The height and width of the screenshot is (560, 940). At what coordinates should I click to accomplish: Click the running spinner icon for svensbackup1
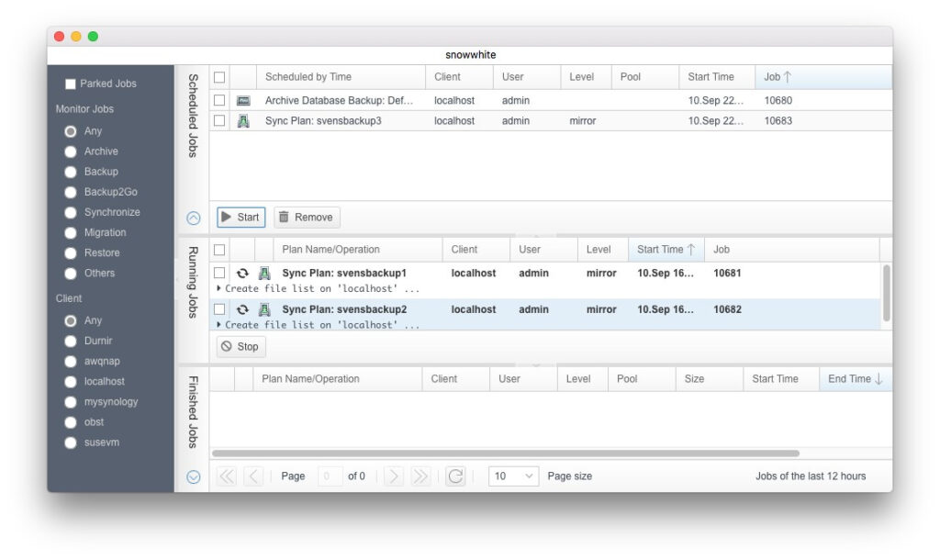point(242,274)
